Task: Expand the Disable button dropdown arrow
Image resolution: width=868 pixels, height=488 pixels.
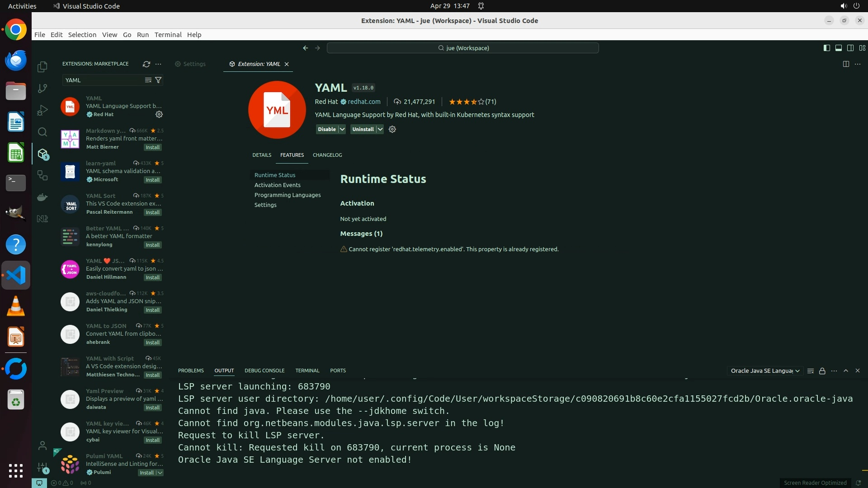Action: click(342, 129)
